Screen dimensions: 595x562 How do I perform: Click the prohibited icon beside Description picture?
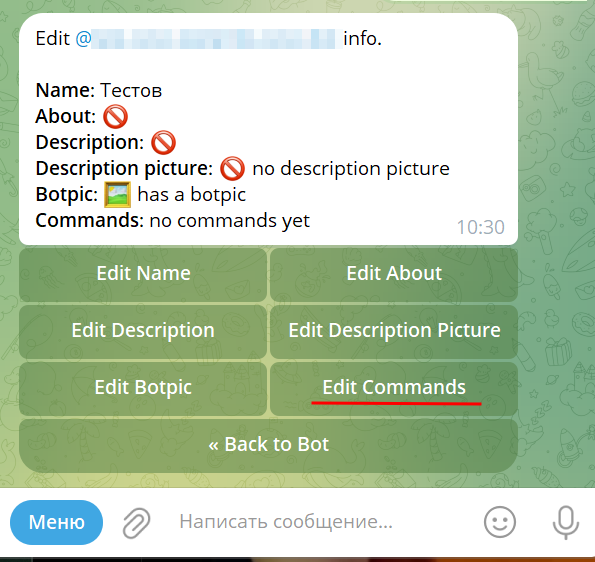tap(232, 168)
